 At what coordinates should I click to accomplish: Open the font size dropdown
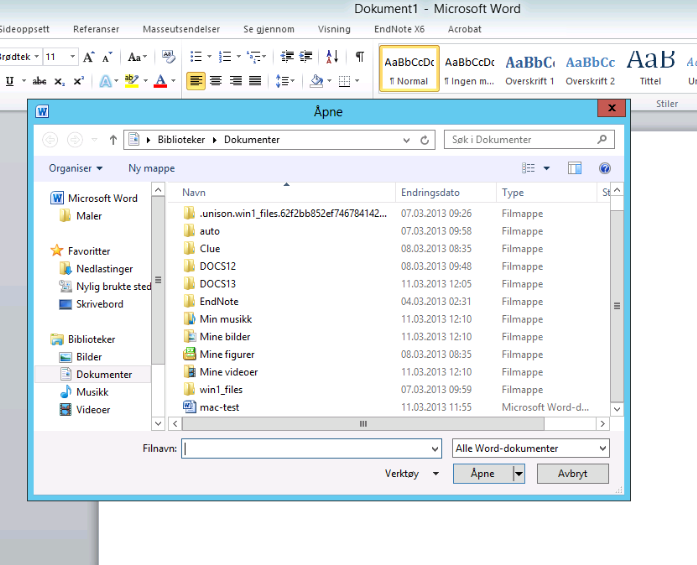click(x=72, y=57)
